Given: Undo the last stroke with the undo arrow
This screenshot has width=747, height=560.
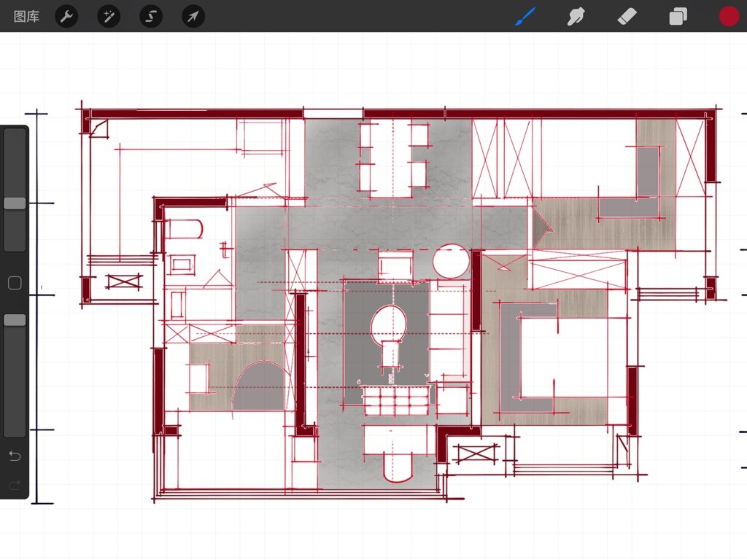Looking at the screenshot, I should [x=15, y=456].
